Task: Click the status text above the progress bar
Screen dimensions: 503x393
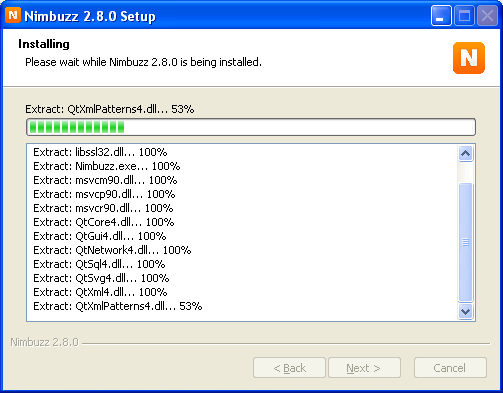Action: (110, 109)
